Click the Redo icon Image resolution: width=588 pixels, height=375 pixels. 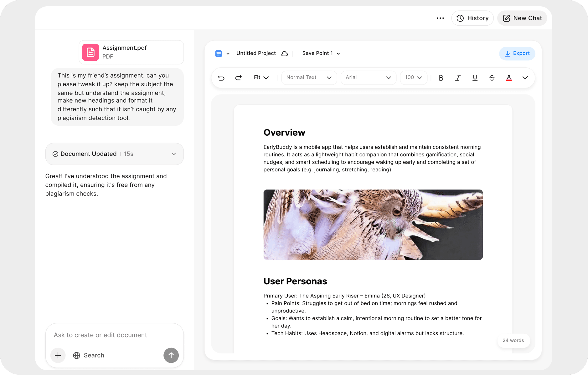238,78
